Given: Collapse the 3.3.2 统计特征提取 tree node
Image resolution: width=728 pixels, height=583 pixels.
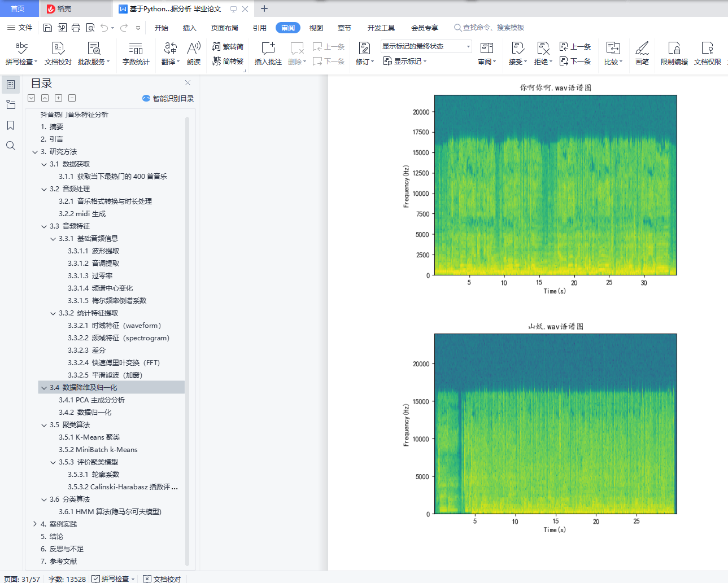Looking at the screenshot, I should click(53, 313).
